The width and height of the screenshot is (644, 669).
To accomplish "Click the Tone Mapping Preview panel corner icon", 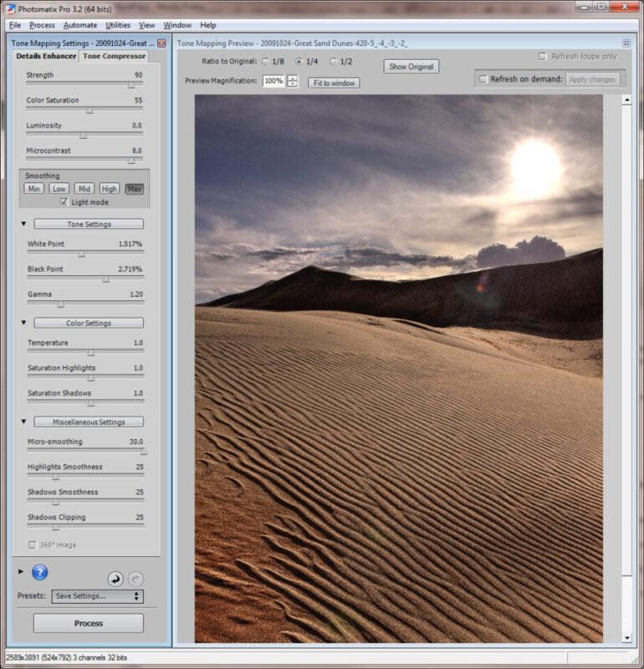I will [626, 43].
